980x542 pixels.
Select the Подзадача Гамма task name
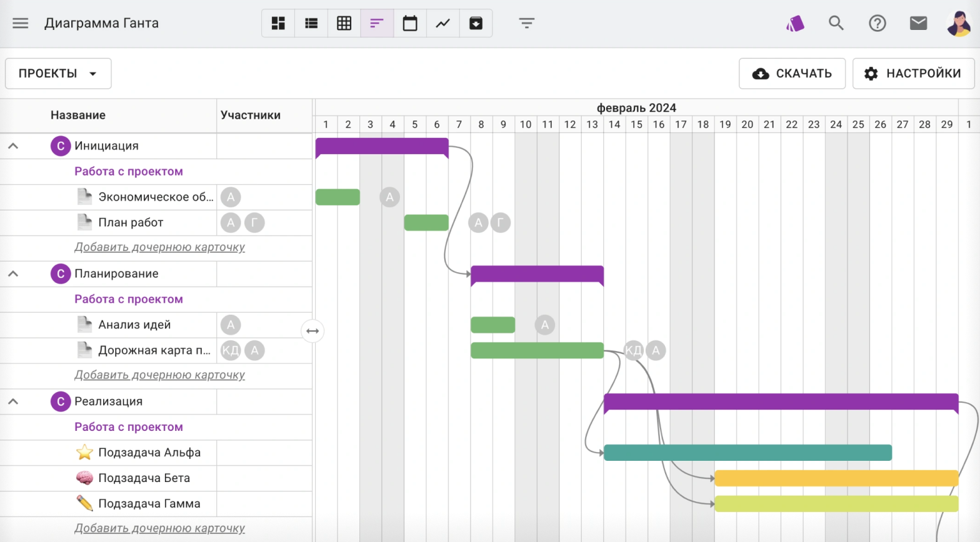[x=149, y=504]
